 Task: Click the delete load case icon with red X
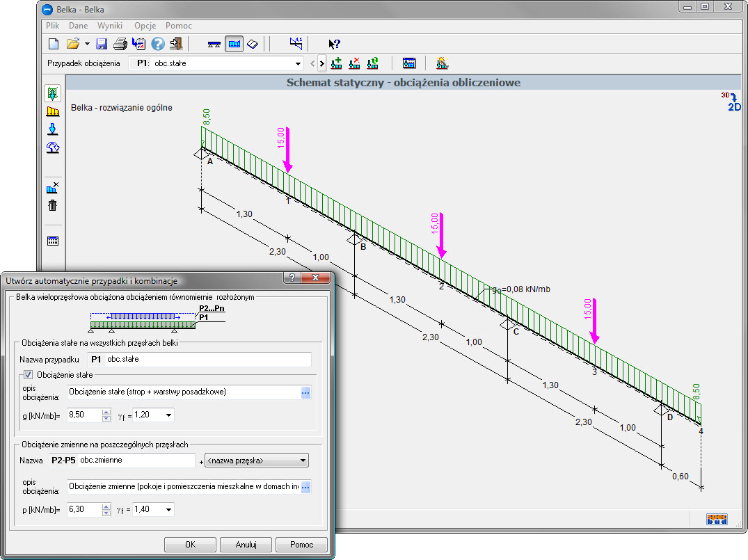point(354,63)
